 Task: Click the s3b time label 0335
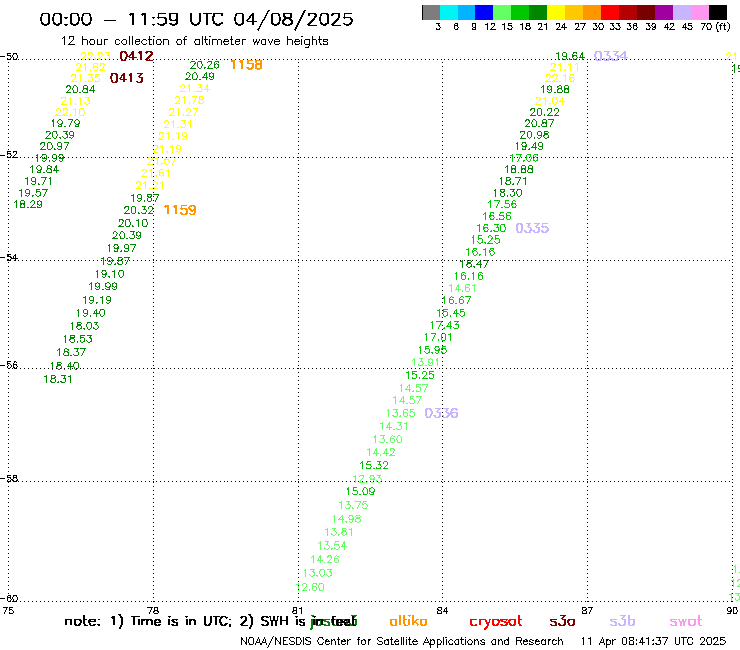pyautogui.click(x=532, y=228)
